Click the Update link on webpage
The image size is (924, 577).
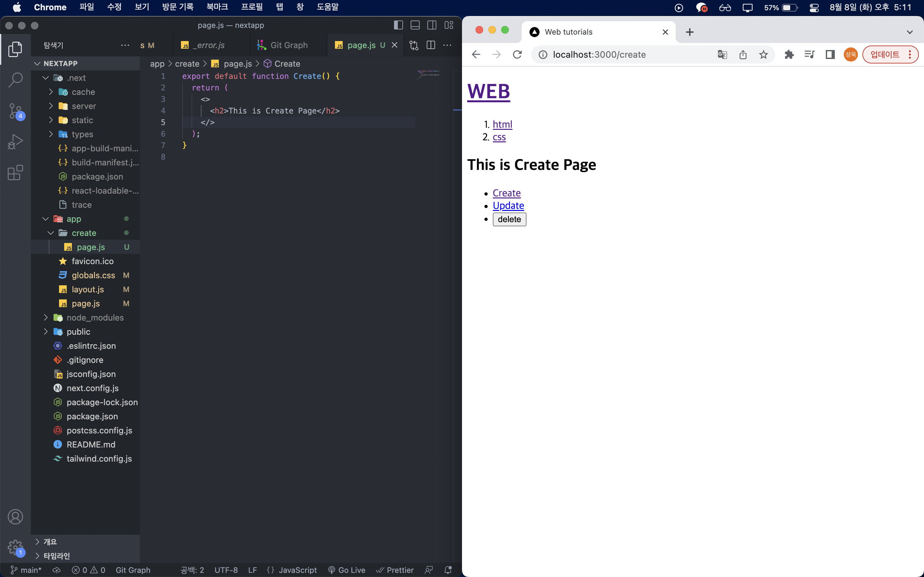point(508,206)
